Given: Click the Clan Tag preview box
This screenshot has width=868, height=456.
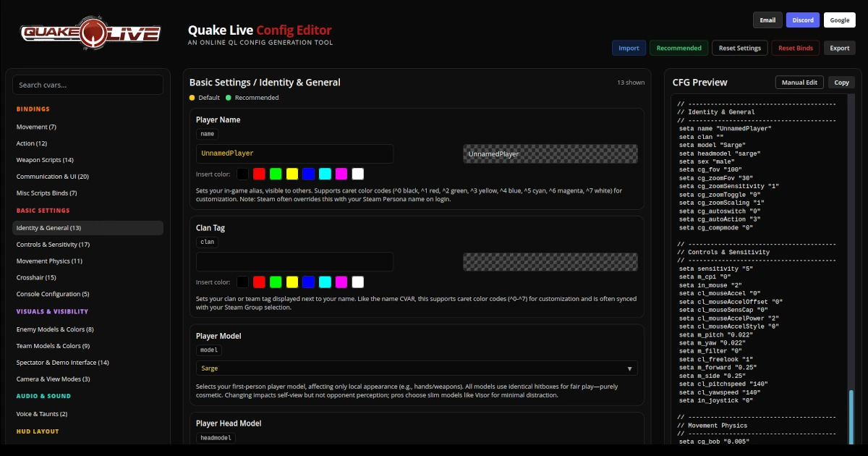Looking at the screenshot, I should (x=550, y=262).
